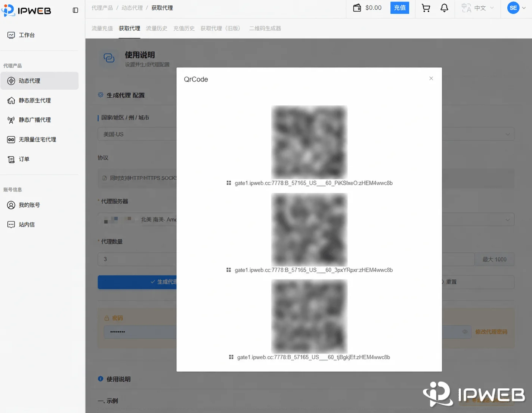Open 我的账号 in the sidebar
The width and height of the screenshot is (532, 413).
click(x=39, y=205)
